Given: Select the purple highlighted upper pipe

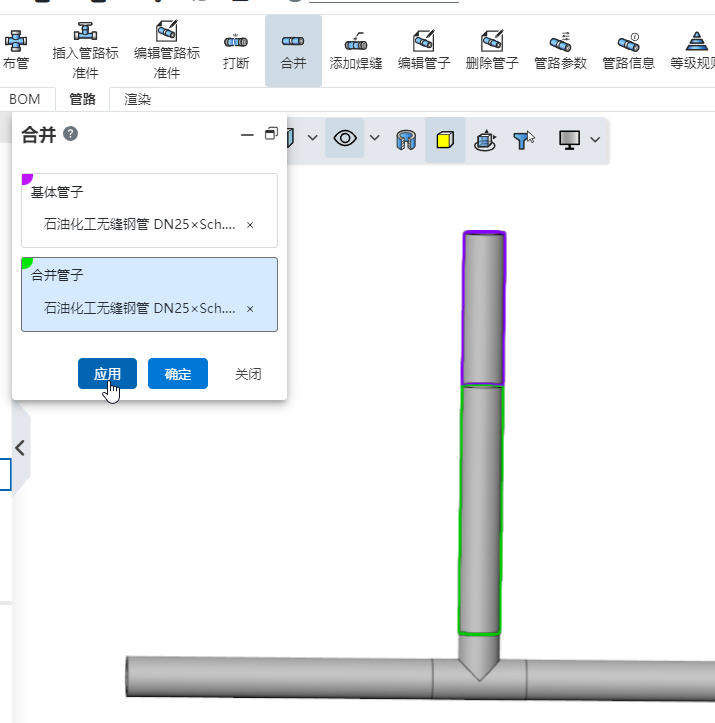Looking at the screenshot, I should pos(484,308).
